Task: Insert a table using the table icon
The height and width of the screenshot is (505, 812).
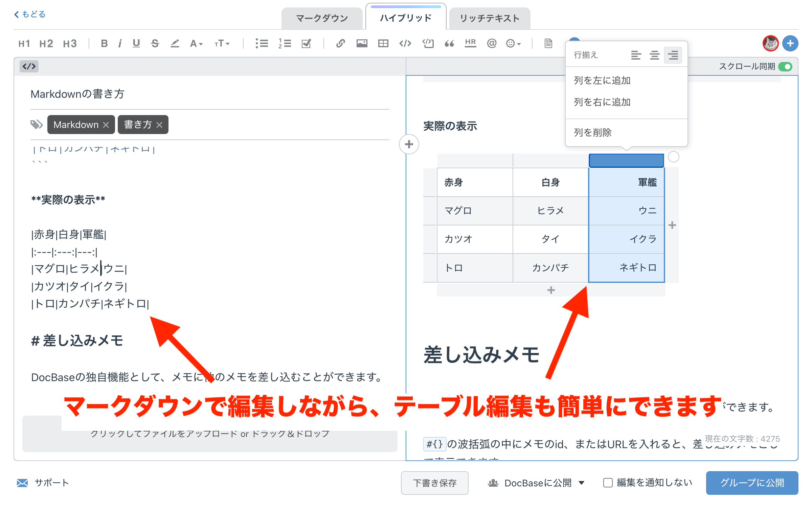Action: [383, 43]
